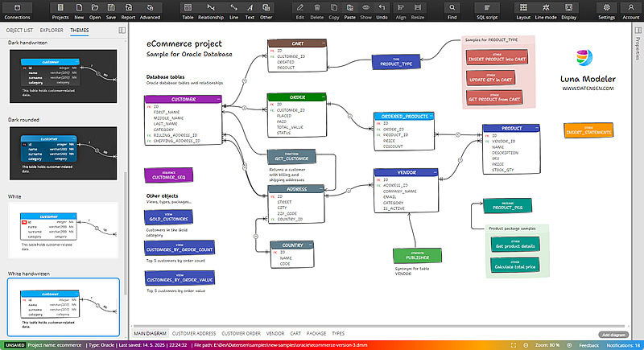Viewport: 644px width, 350px height.
Task: Click the Delete toolbar icon
Action: [316, 11]
